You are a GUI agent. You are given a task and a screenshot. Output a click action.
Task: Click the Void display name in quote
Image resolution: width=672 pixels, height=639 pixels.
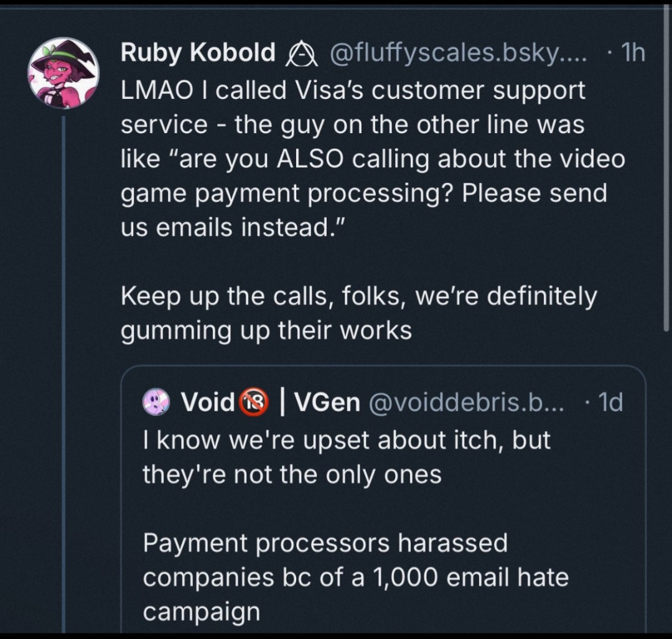click(207, 403)
